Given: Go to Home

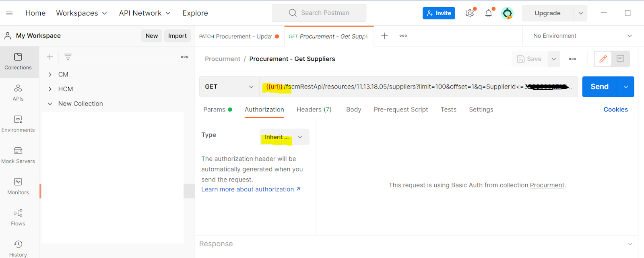Looking at the screenshot, I should click(x=35, y=13).
